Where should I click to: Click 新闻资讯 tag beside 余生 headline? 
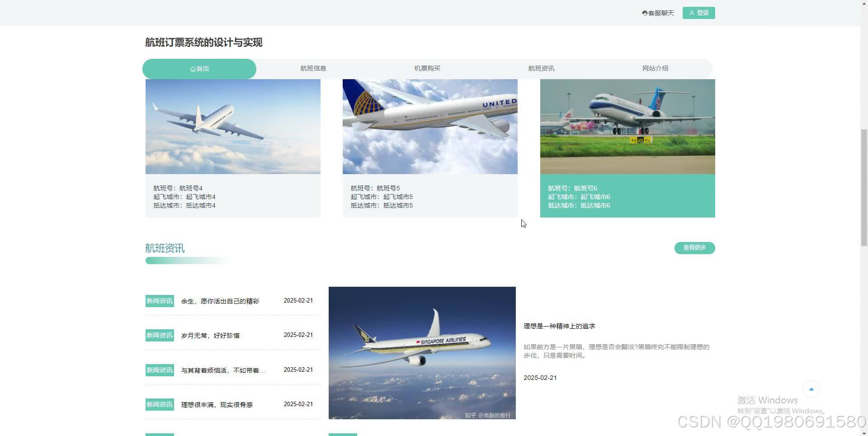pos(160,301)
